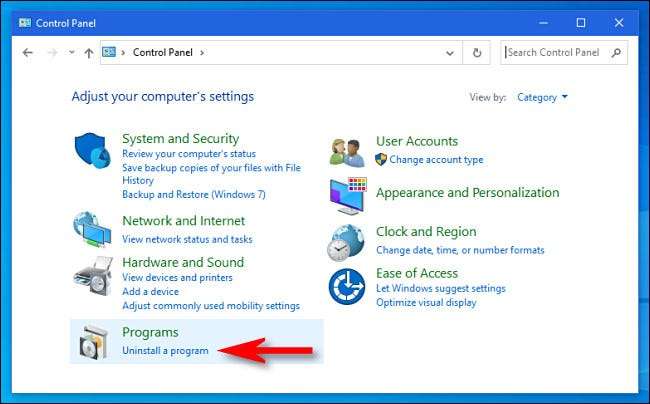This screenshot has height=404, width=650.
Task: Open Change account type link
Action: point(436,160)
